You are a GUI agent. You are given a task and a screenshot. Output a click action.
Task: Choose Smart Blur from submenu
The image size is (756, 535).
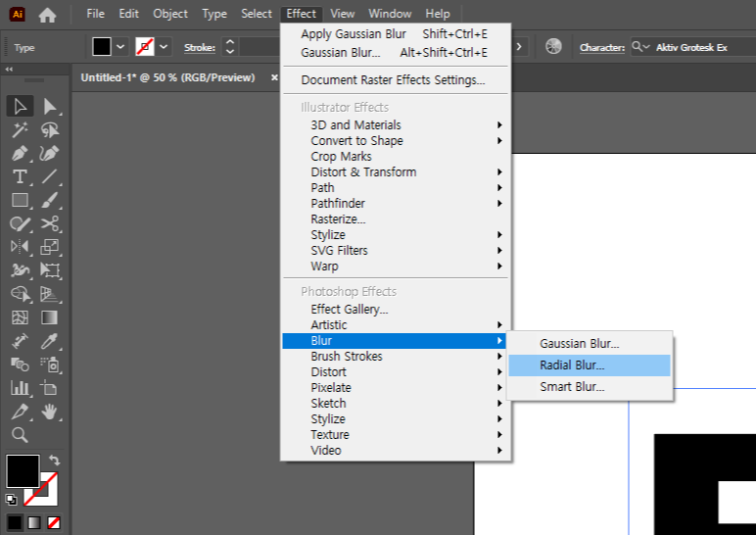click(x=590, y=387)
